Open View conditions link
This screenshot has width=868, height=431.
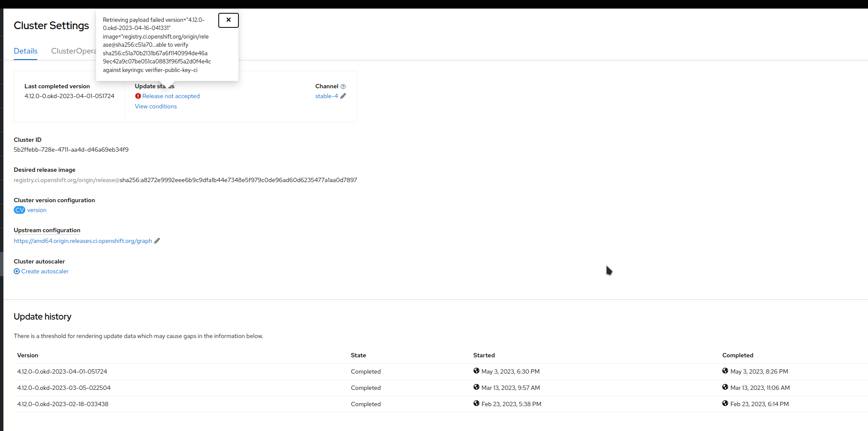156,106
